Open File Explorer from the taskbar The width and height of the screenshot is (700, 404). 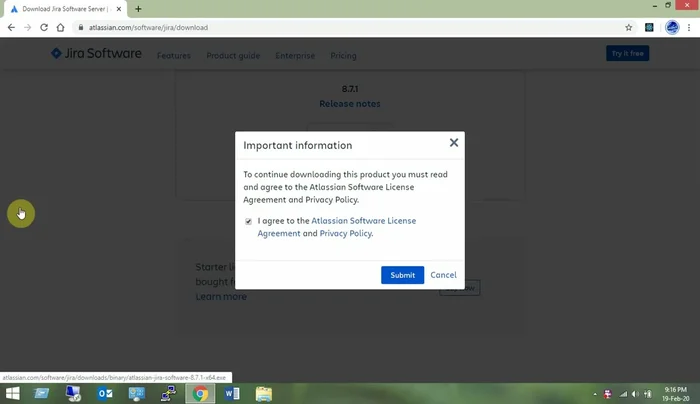263,393
